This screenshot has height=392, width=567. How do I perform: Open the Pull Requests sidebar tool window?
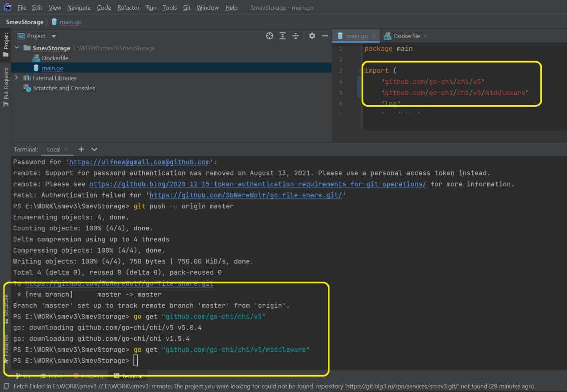(6, 87)
